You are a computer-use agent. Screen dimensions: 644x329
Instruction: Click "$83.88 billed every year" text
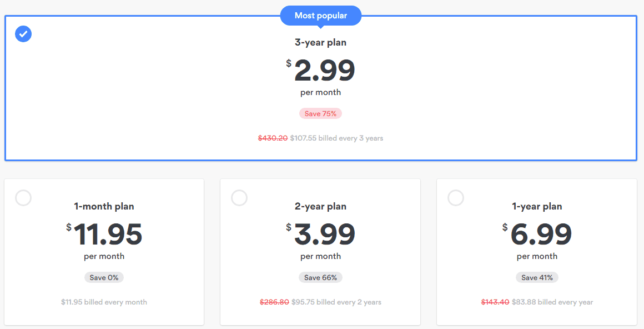tap(552, 302)
